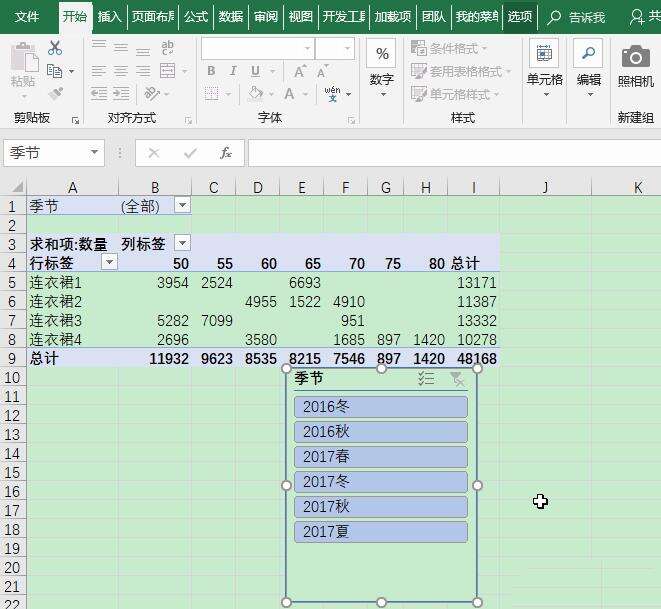Click the Insert Function fx icon
This screenshot has height=609, width=661.
pos(226,153)
